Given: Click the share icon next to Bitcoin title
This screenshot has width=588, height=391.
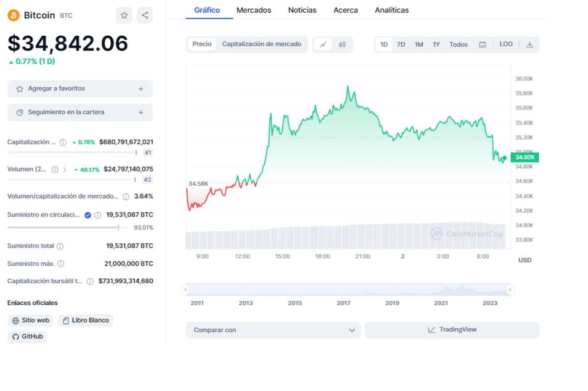Looking at the screenshot, I should 145,15.
